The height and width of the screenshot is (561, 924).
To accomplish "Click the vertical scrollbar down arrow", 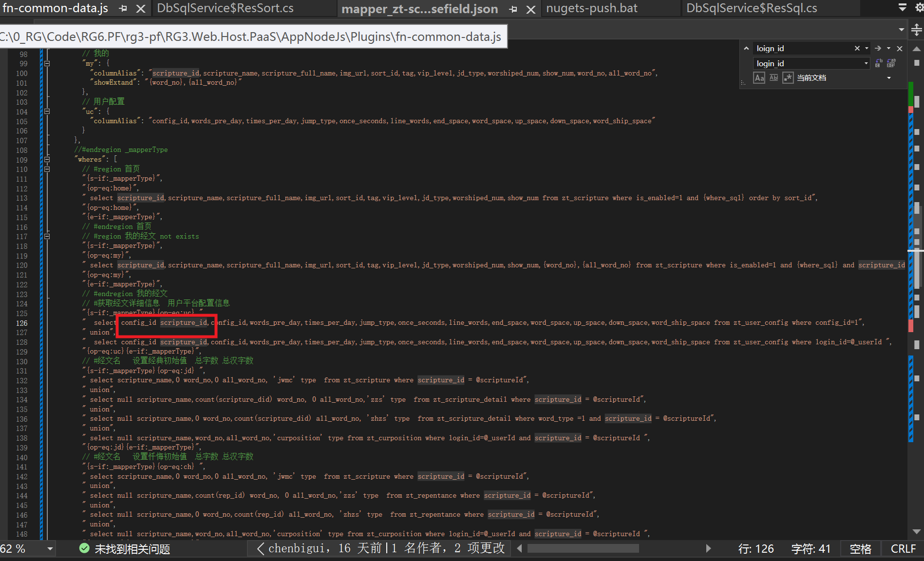I will (916, 531).
